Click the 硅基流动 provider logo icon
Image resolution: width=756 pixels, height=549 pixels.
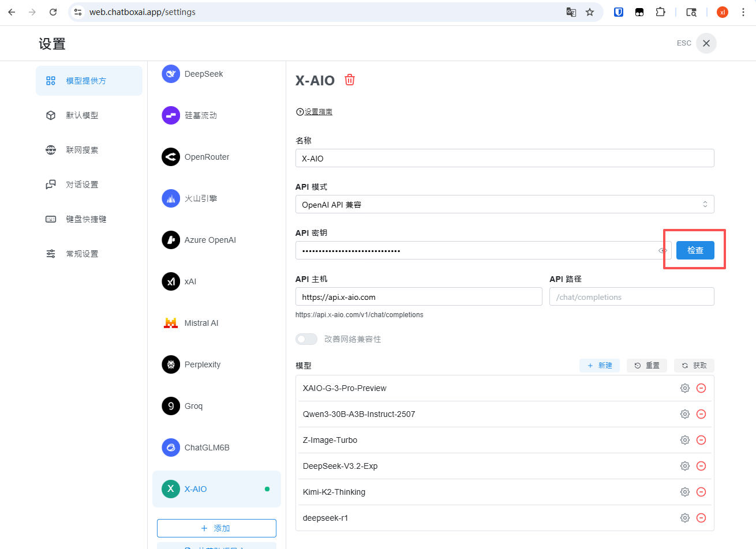click(171, 115)
